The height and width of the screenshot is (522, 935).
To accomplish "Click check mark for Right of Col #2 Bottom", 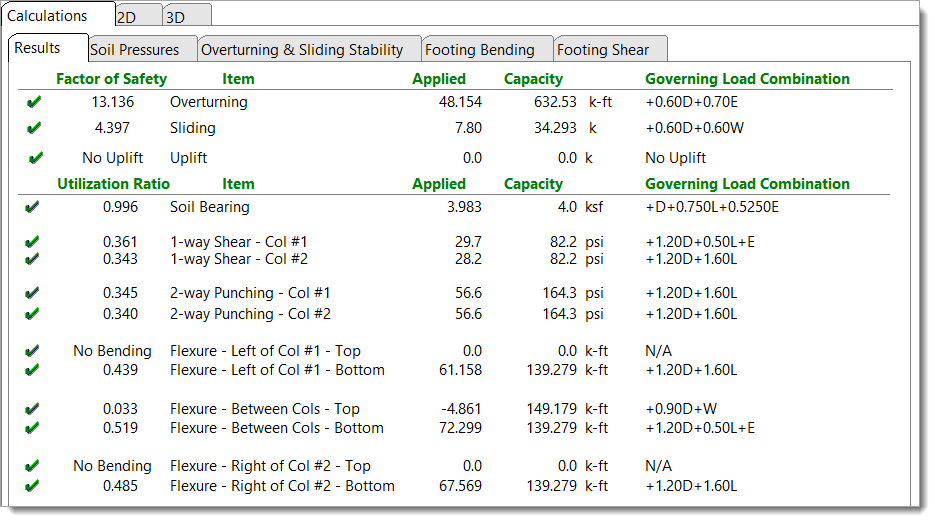I will [x=32, y=486].
